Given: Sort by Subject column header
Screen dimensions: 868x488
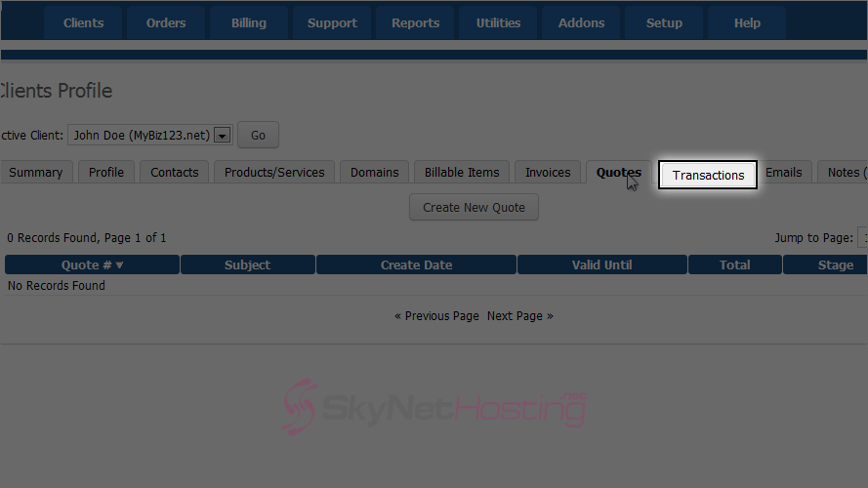Looking at the screenshot, I should 247,265.
